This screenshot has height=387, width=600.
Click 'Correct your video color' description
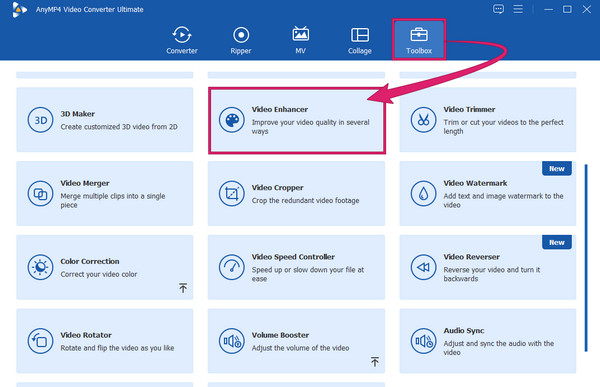point(99,274)
